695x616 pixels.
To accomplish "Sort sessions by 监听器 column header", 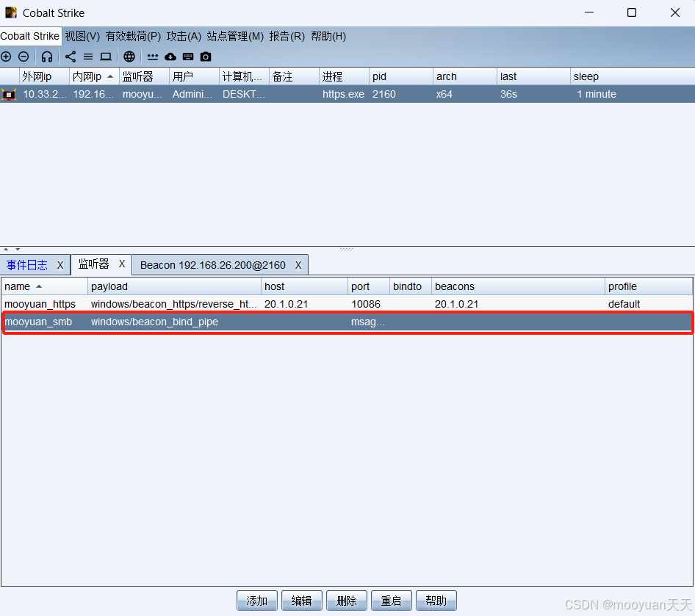I will [x=145, y=76].
